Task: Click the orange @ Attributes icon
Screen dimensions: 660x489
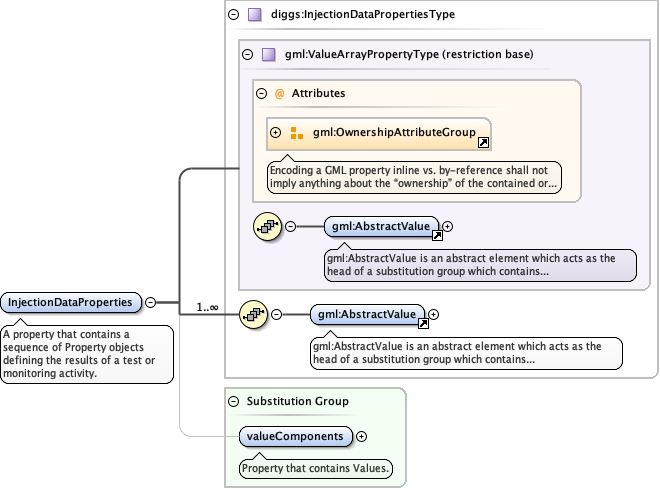Action: [280, 93]
